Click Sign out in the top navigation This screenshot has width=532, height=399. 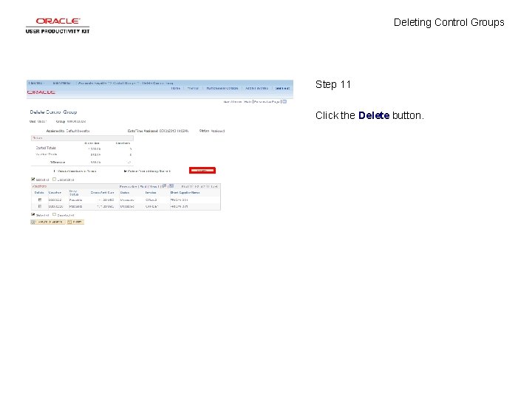282,88
